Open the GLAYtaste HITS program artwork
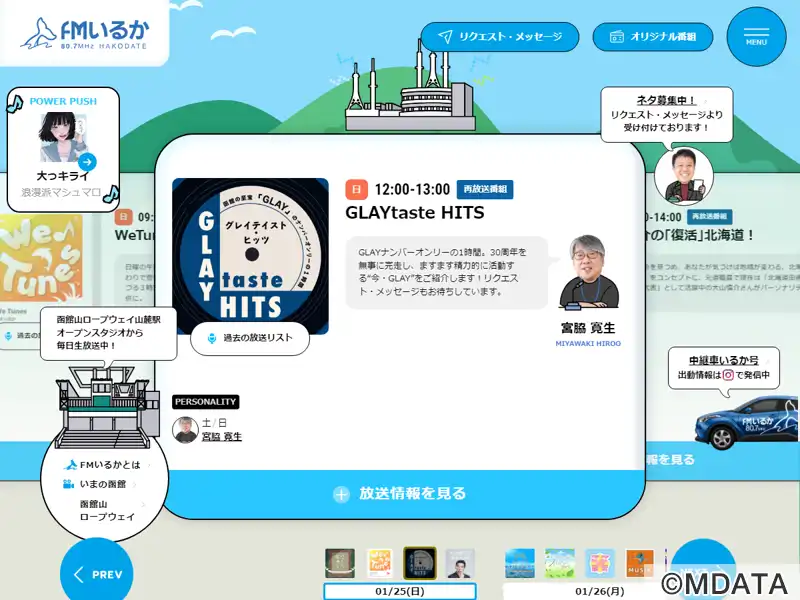Viewport: 800px width, 600px height. point(251,256)
